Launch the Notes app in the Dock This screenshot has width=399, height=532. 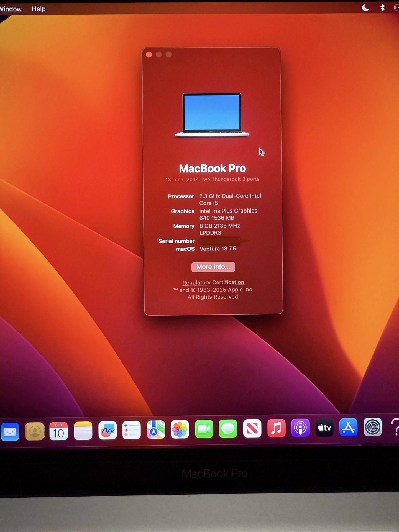pos(83,431)
